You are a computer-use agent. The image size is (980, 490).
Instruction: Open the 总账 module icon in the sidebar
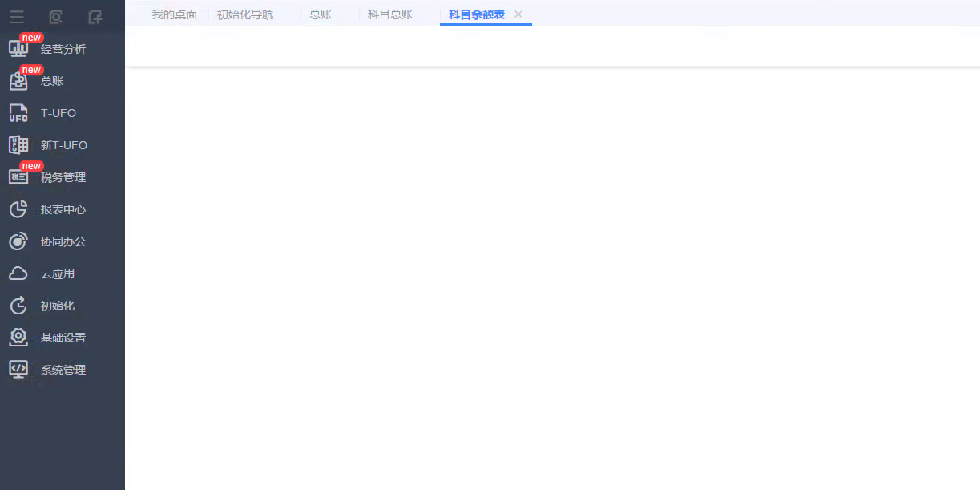point(18,81)
